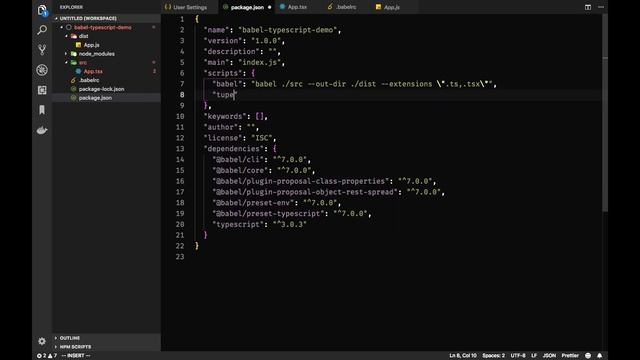The width and height of the screenshot is (640, 360).
Task: Open the Manage gear menu
Action: click(42, 341)
